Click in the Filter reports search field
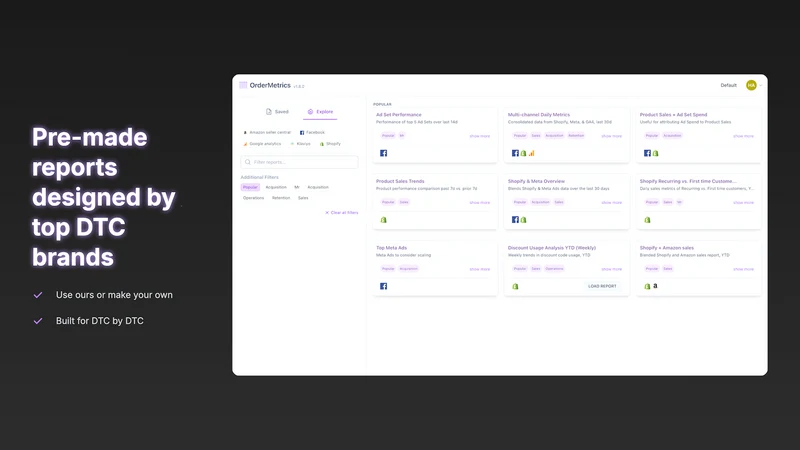This screenshot has width=800, height=450. click(x=299, y=162)
